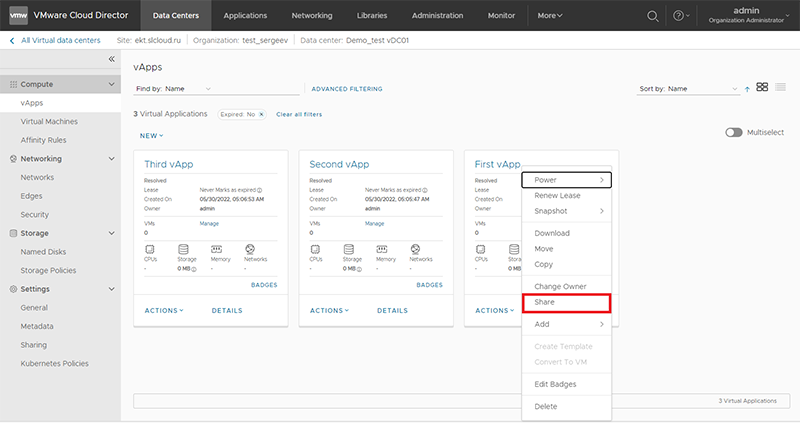This screenshot has height=423, width=800.
Task: Open the Monitor tab
Action: tap(501, 15)
